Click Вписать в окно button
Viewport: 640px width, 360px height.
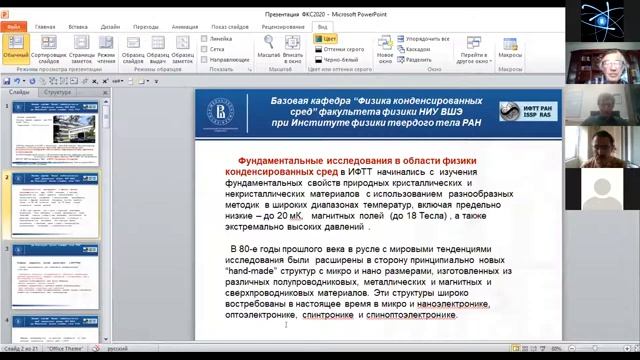293,49
